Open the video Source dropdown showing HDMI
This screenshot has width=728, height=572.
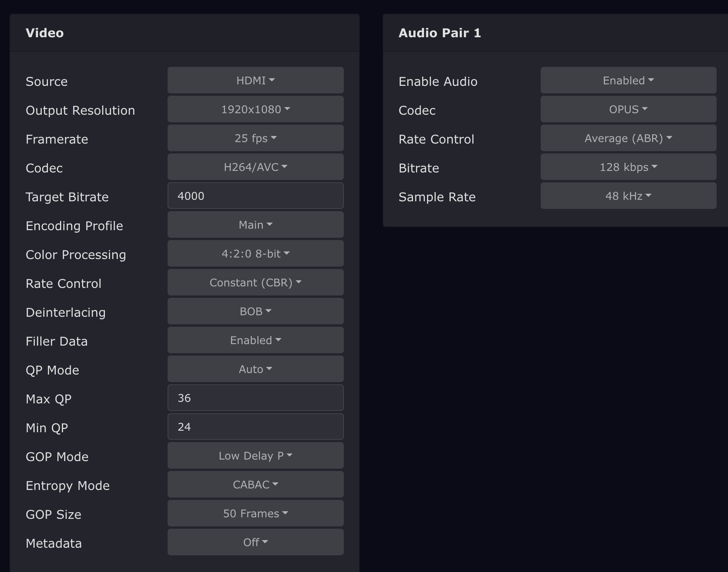tap(255, 81)
